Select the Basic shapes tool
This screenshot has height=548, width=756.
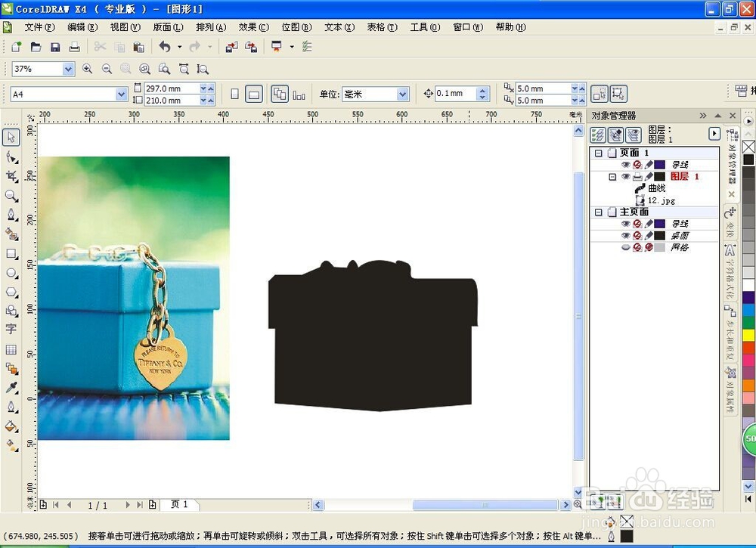pos(11,311)
